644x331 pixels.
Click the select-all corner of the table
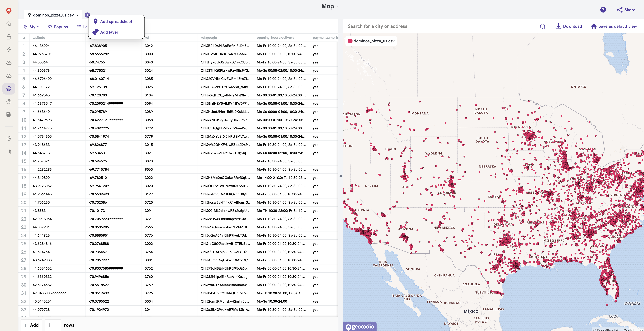pyautogui.click(x=24, y=38)
